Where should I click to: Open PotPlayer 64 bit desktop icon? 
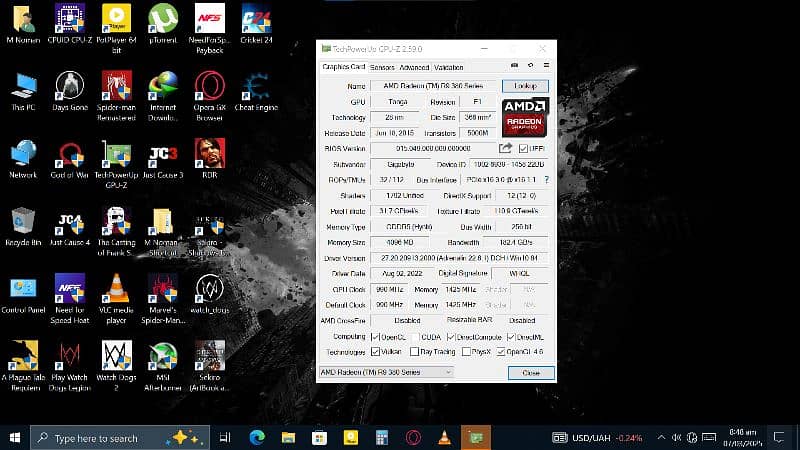(116, 29)
